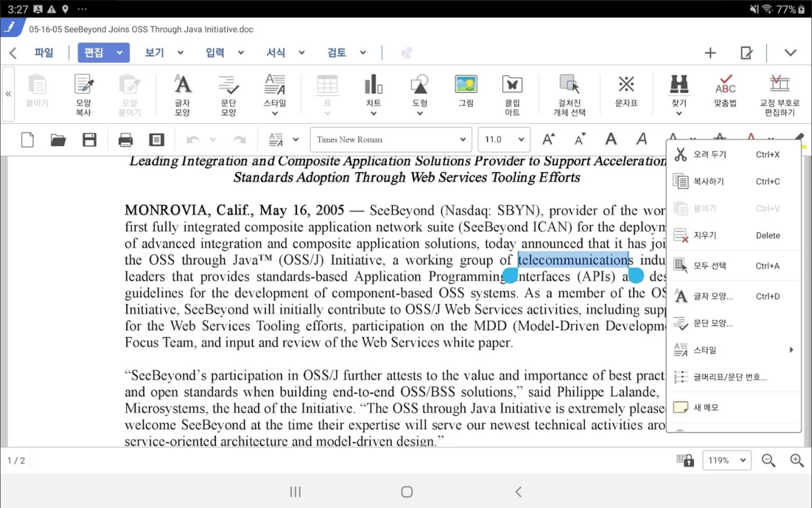Expand the 편집 tab dropdown arrow
Screen dimensions: 812x508
(x=120, y=52)
